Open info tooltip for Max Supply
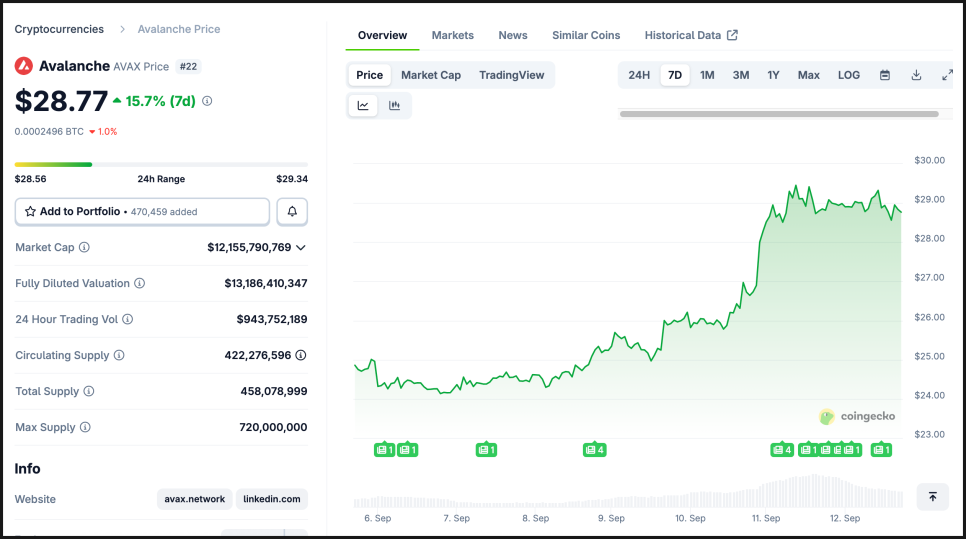The height and width of the screenshot is (539, 966). point(85,427)
